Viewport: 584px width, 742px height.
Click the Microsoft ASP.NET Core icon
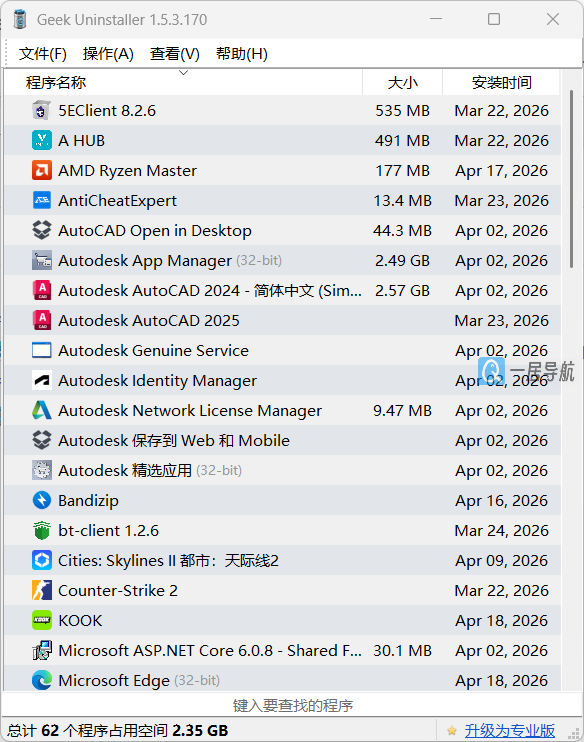[42, 651]
